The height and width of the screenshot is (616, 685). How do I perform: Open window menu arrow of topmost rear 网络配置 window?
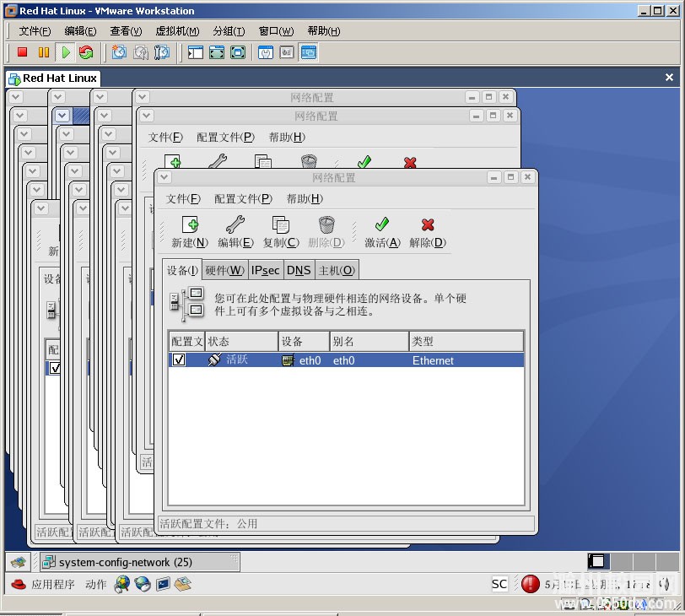pos(143,96)
